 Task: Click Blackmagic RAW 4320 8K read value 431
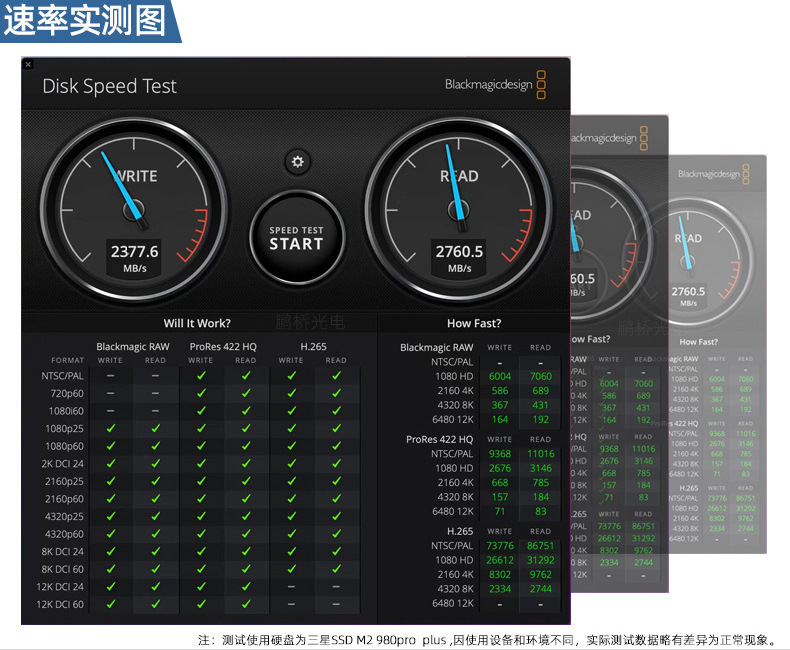coord(541,405)
